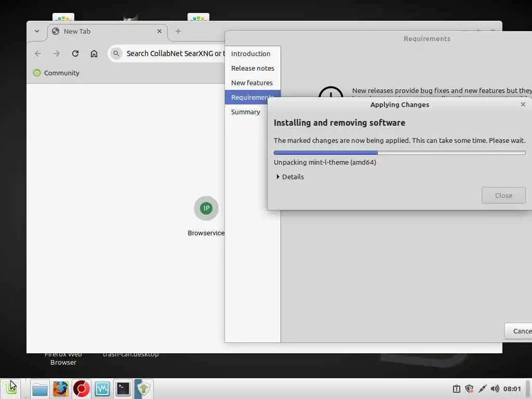Select Introduction in the upgrade sidebar
Screen dimensions: 532x399
pos(252,54)
